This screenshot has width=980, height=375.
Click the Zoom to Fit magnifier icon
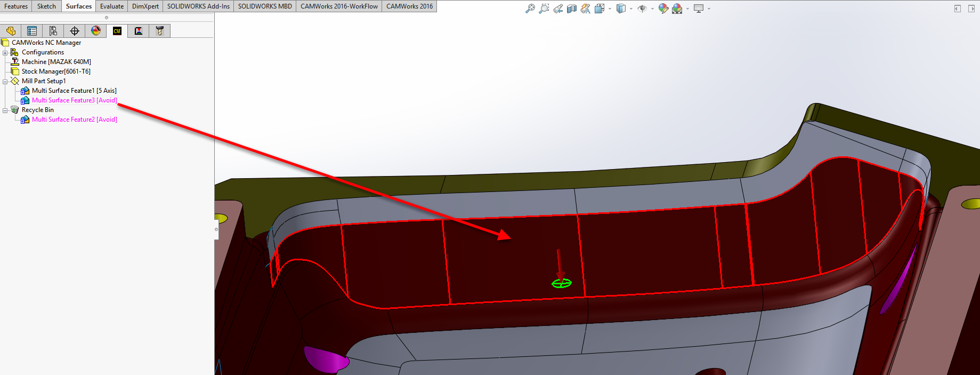pos(530,9)
